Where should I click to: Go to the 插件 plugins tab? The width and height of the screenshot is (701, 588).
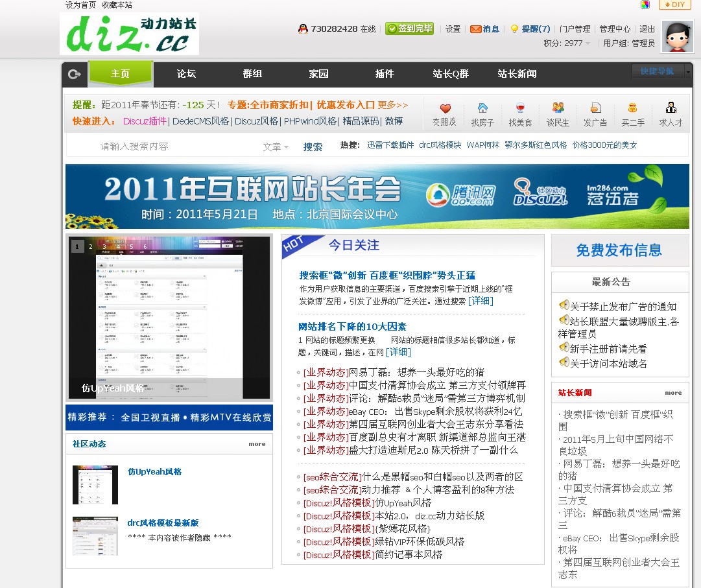pyautogui.click(x=385, y=74)
